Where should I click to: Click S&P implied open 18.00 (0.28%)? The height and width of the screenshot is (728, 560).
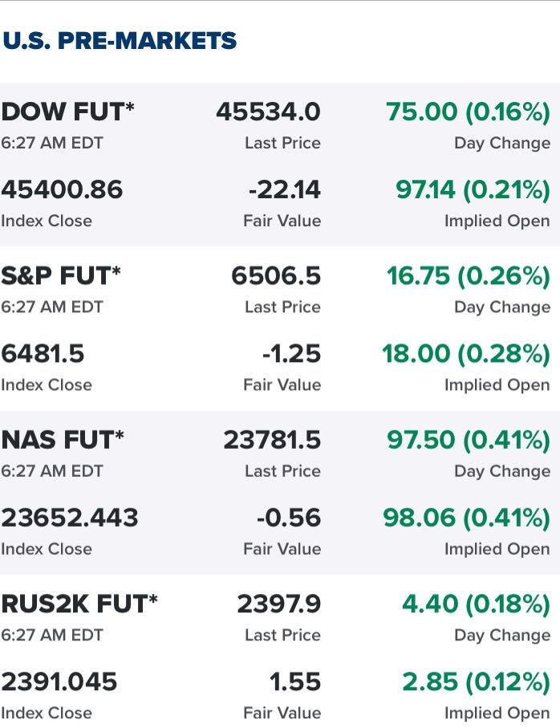(465, 354)
